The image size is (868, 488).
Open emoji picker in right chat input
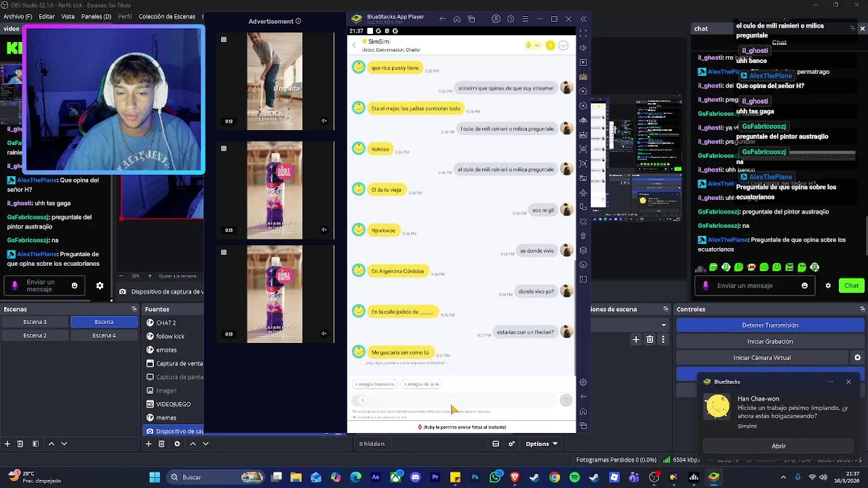click(804, 286)
